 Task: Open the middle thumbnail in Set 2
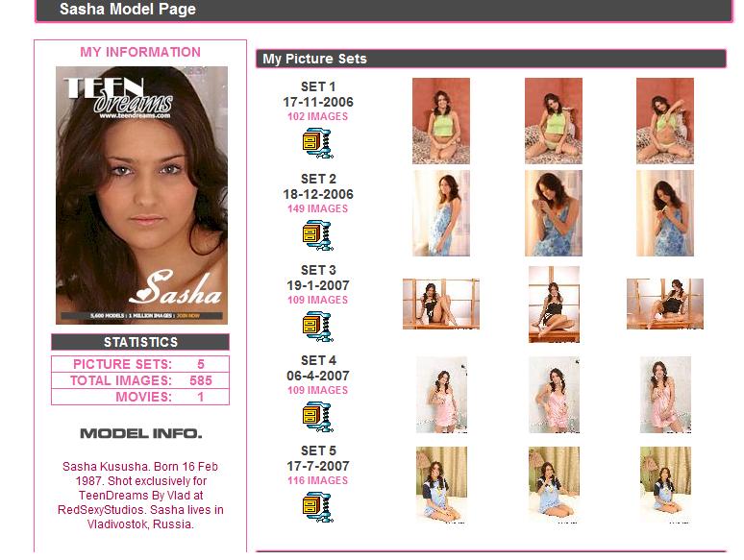[x=553, y=213]
